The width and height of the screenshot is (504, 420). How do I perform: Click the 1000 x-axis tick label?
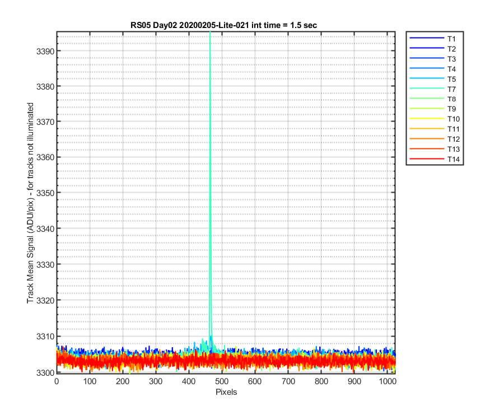click(x=388, y=381)
